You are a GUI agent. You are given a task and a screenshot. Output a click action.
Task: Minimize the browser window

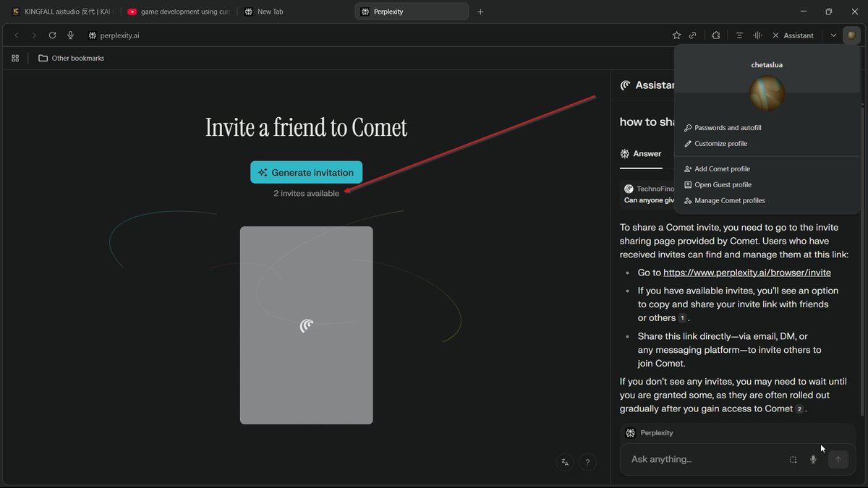803,12
